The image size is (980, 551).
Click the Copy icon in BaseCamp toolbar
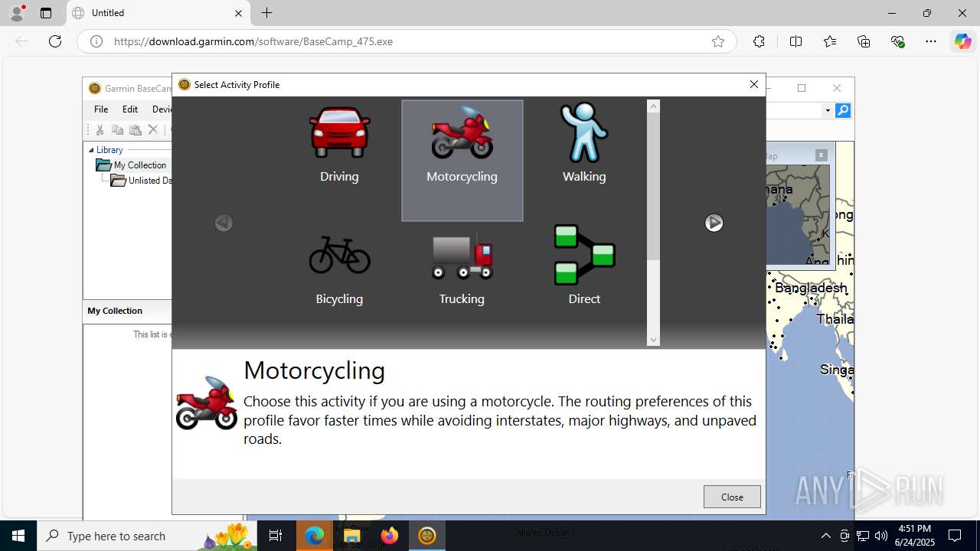point(117,130)
